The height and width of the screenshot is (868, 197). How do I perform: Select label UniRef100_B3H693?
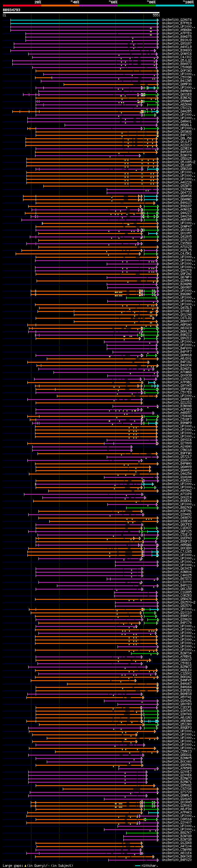(176, 50)
